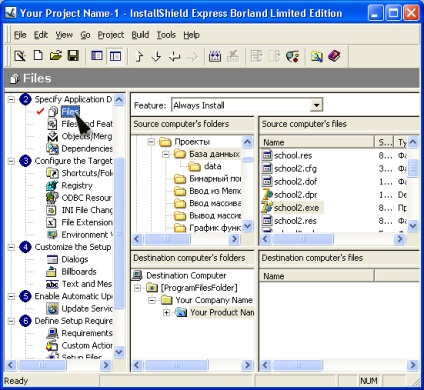Image resolution: width=424 pixels, height=390 pixels.
Task: Click the move-down arrow toolbar icon
Action: click(x=156, y=56)
